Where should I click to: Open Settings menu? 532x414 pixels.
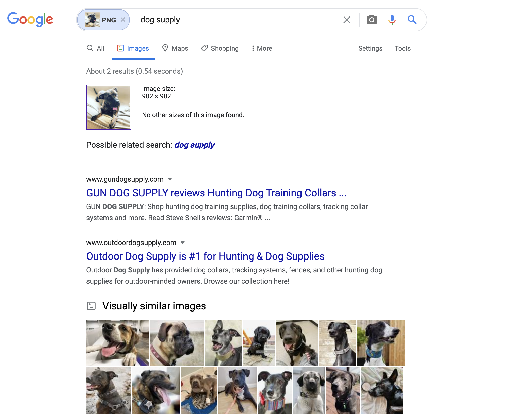point(370,48)
